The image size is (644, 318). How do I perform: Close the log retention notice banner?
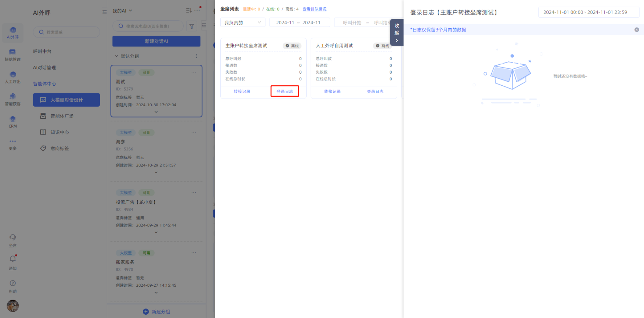click(637, 30)
